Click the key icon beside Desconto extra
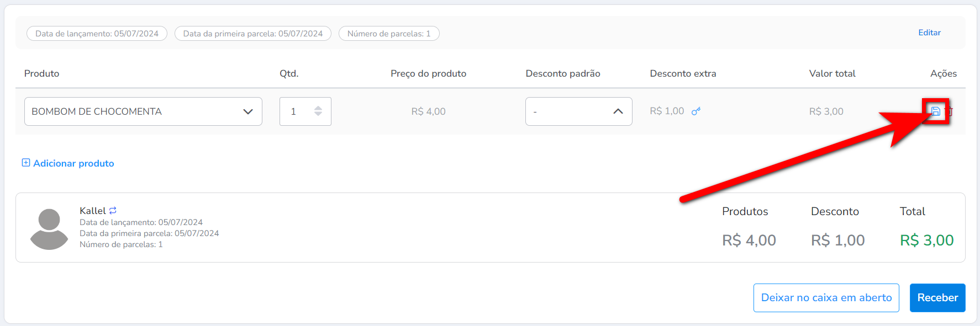 696,111
